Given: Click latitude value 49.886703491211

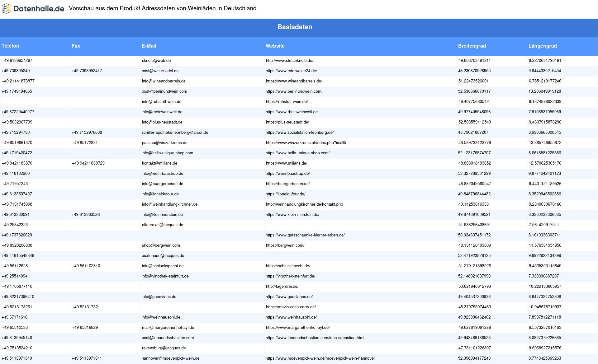Looking at the screenshot, I should tap(474, 61).
